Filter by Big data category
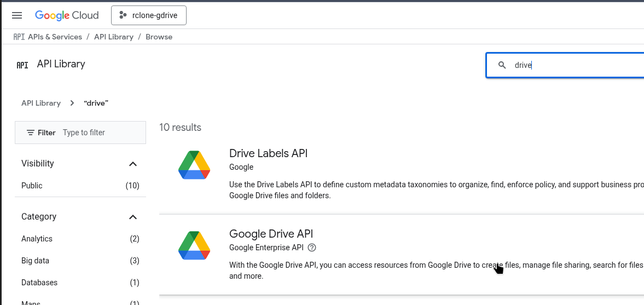The height and width of the screenshot is (305, 644). point(35,261)
